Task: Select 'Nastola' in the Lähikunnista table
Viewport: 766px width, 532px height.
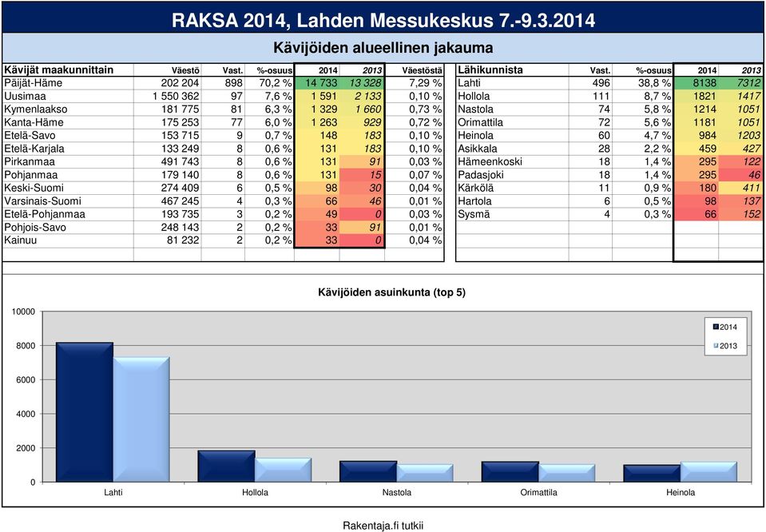Action: pos(475,109)
